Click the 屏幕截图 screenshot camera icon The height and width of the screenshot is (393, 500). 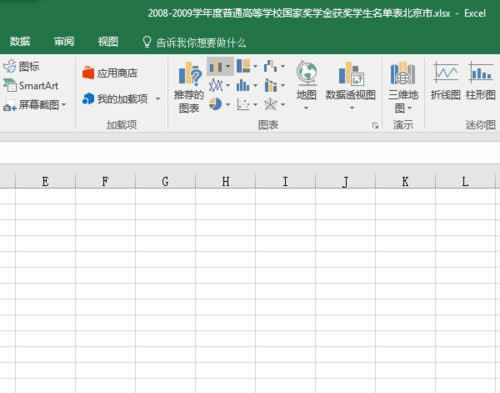pyautogui.click(x=10, y=107)
